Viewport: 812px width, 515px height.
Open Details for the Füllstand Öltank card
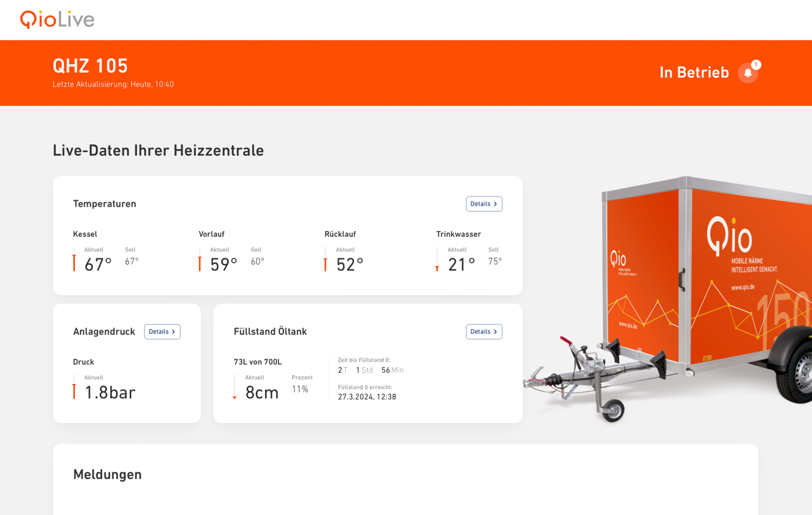tap(484, 331)
